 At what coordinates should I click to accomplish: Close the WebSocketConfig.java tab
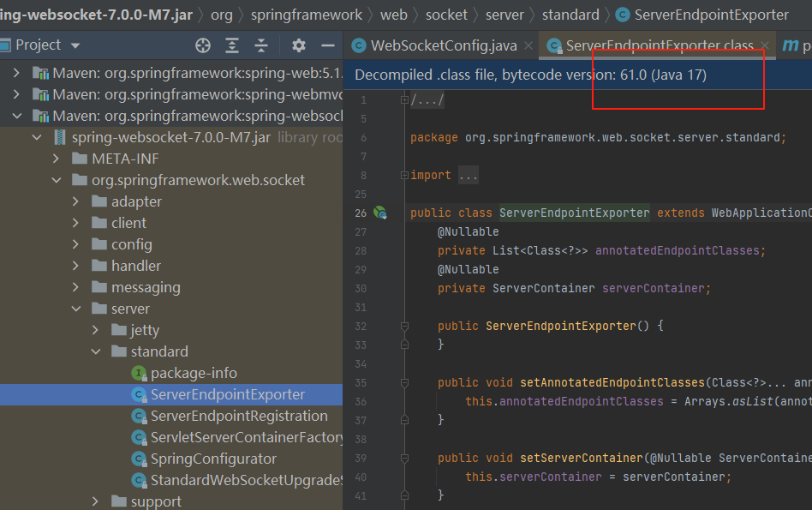[x=528, y=45]
